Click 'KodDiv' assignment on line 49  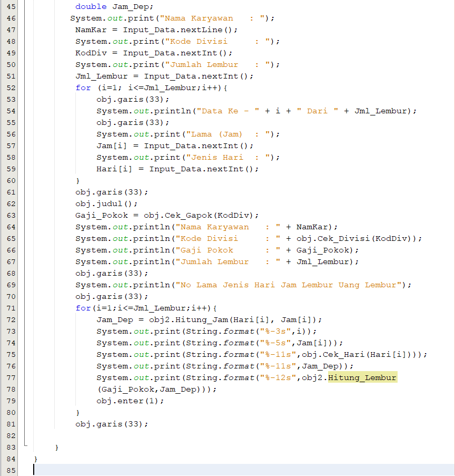[x=91, y=53]
